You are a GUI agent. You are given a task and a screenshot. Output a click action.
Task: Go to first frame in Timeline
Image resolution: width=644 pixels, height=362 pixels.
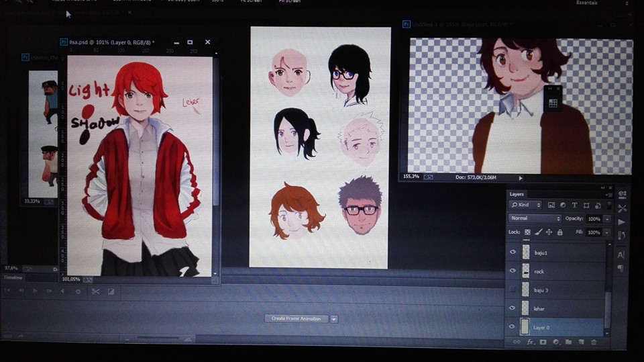[7, 291]
